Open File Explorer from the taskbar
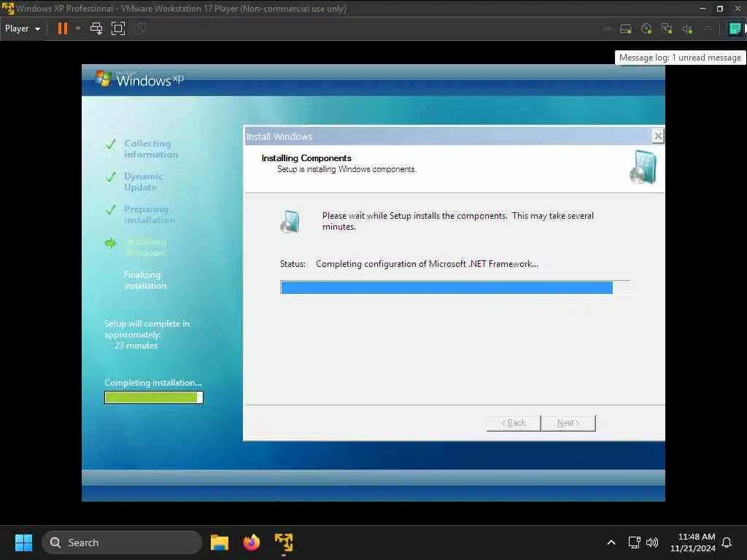 (220, 542)
